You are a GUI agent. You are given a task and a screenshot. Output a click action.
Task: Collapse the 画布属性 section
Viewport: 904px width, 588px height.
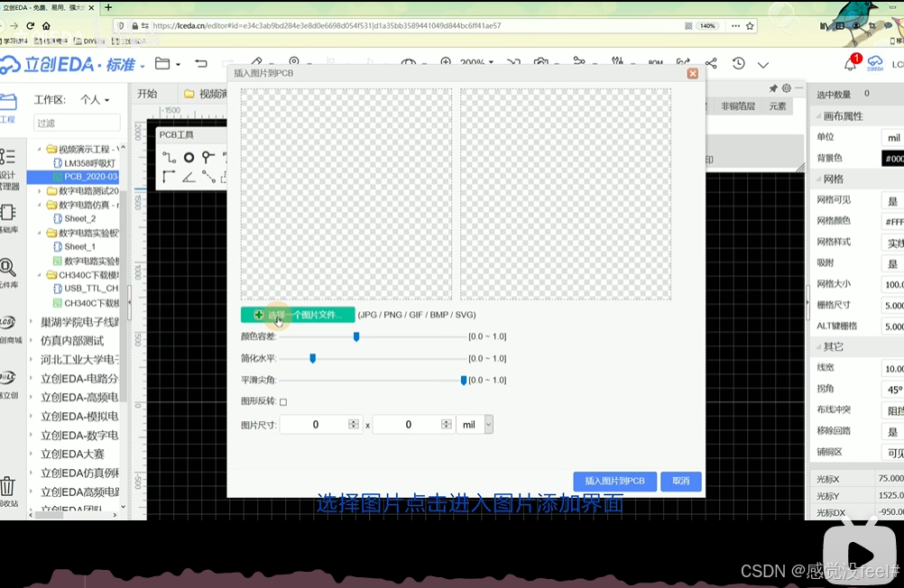click(818, 115)
